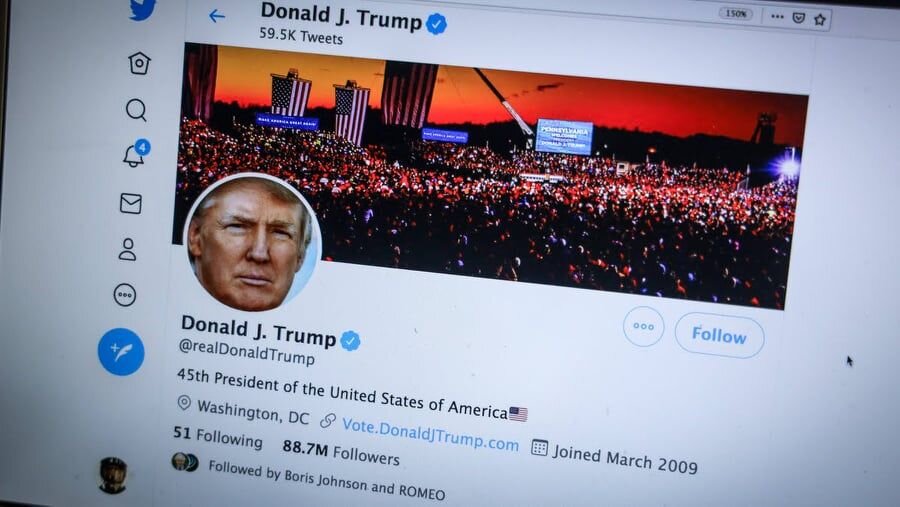Reset the 150% zoom level indicator
The image size is (900, 507).
[736, 13]
